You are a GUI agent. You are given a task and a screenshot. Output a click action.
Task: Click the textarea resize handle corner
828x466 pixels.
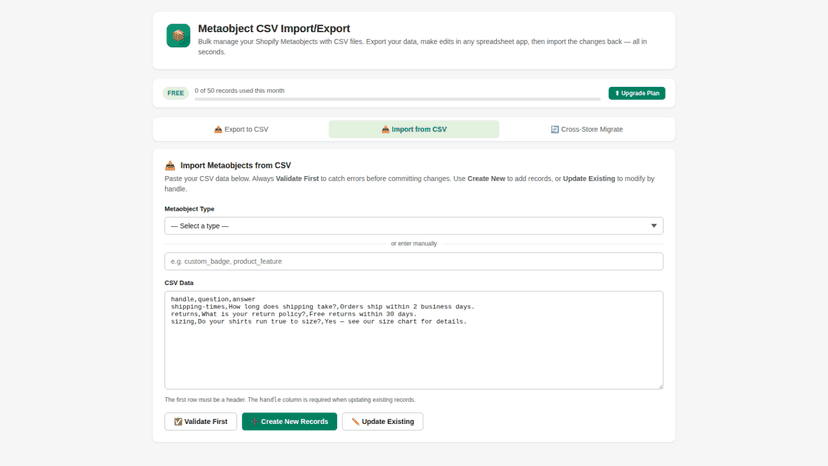[660, 386]
